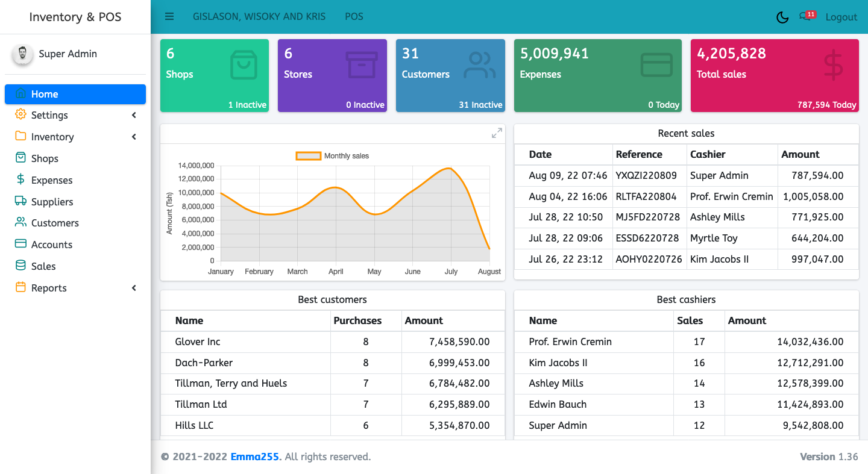Viewport: 868px width, 474px height.
Task: Click the Shops bag icon in sidebar
Action: coord(20,158)
